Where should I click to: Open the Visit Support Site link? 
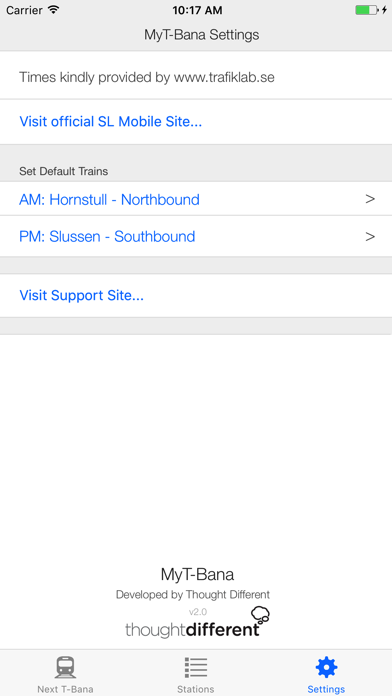tap(81, 296)
